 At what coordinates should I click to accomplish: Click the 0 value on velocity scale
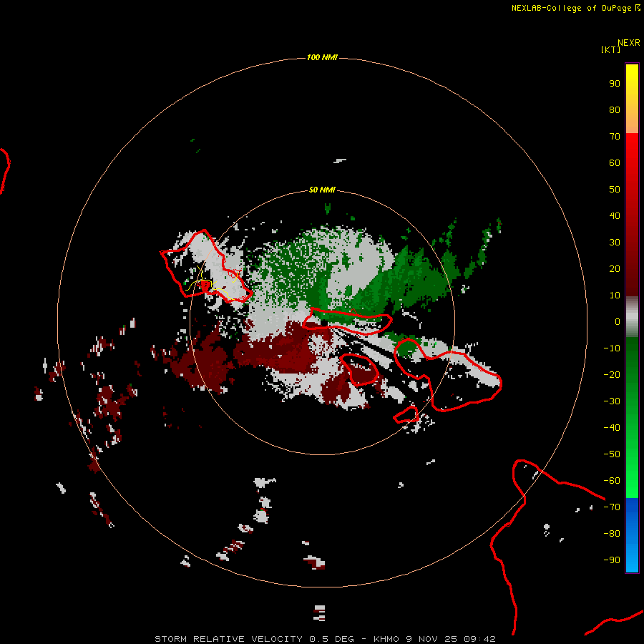click(618, 321)
